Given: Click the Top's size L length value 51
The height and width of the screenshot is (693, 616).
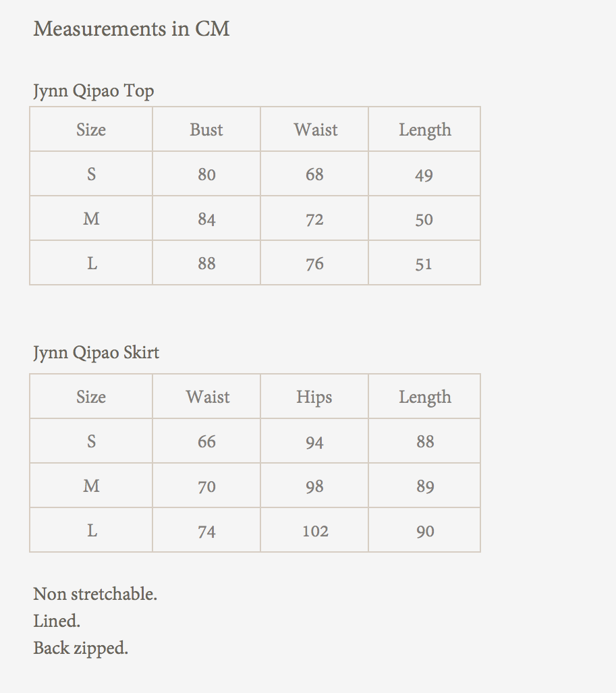Looking at the screenshot, I should 424,264.
